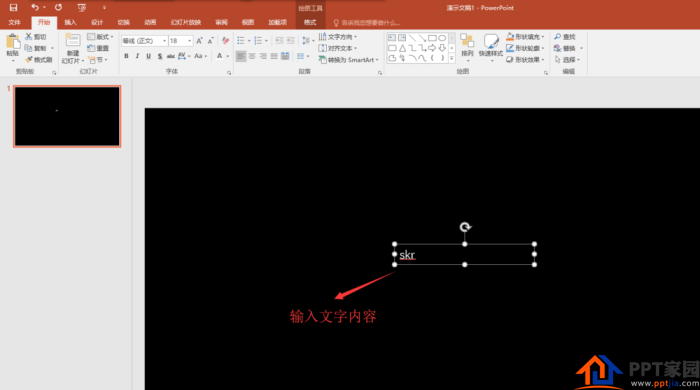This screenshot has width=700, height=390.
Task: Open the Design ribbon tab
Action: 97,22
